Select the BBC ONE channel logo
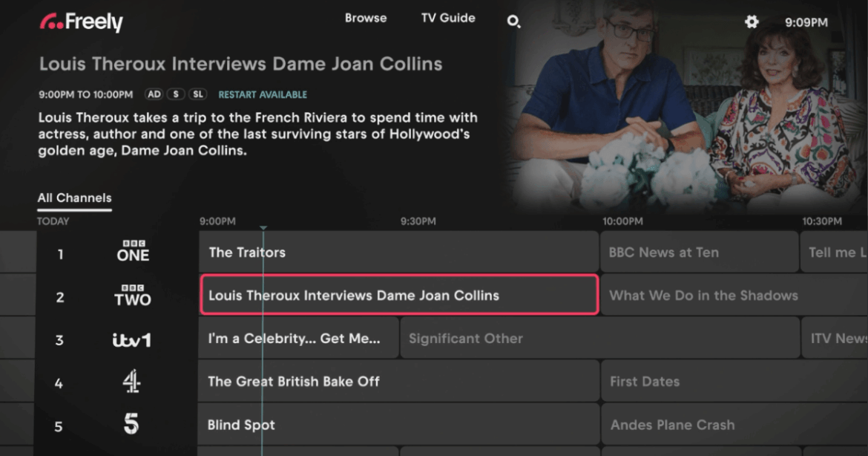The width and height of the screenshot is (868, 456). point(132,252)
